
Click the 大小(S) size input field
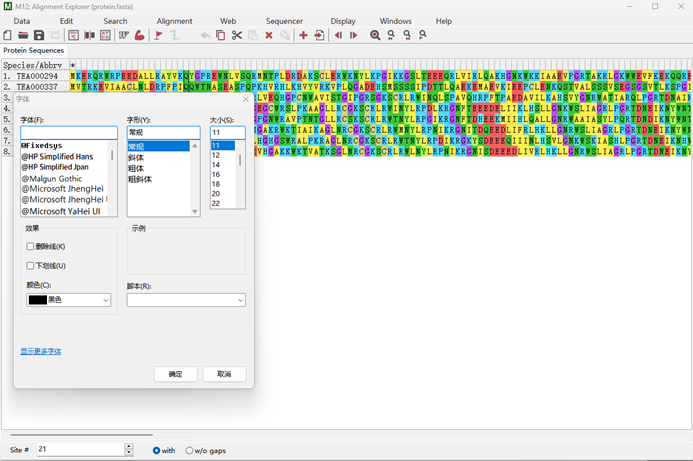click(228, 133)
